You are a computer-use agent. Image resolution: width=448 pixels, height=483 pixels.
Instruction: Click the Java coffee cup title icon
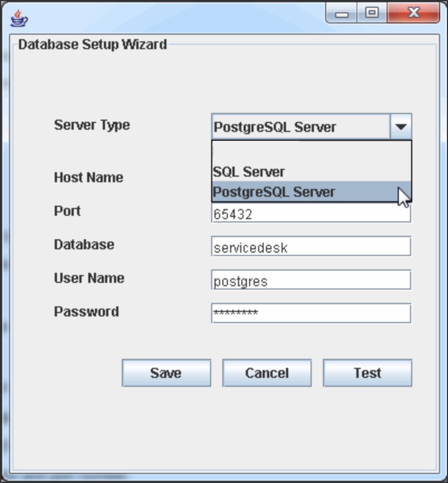[x=19, y=18]
